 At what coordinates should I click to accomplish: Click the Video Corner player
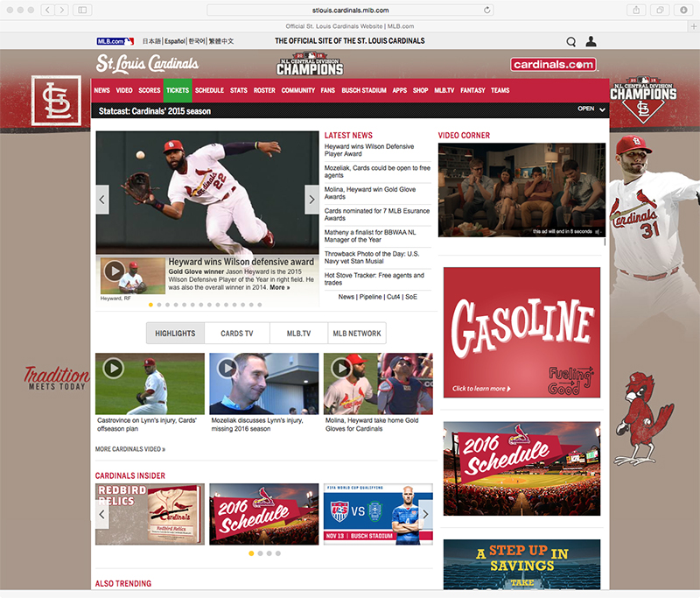tap(521, 190)
